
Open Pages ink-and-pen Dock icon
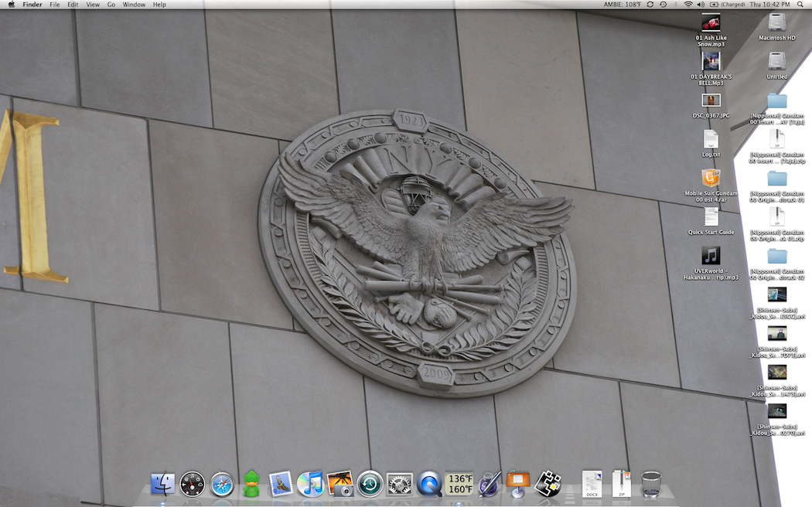click(x=489, y=484)
